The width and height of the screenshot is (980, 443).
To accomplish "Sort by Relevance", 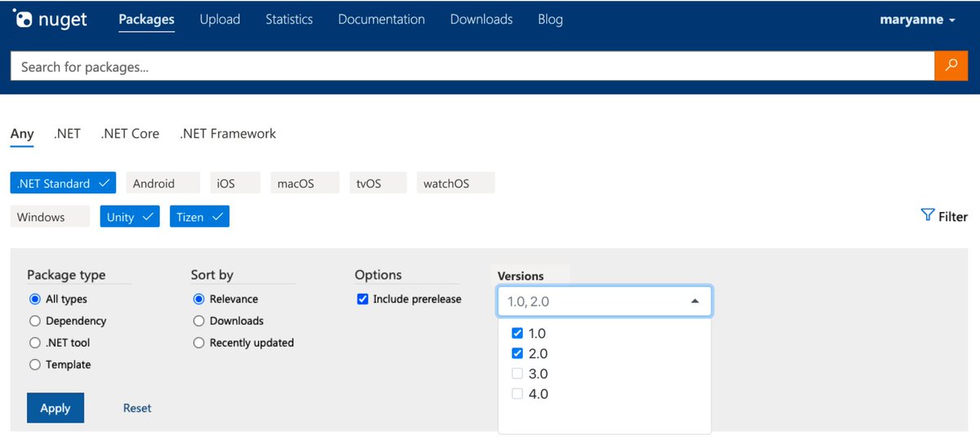I will click(x=198, y=299).
